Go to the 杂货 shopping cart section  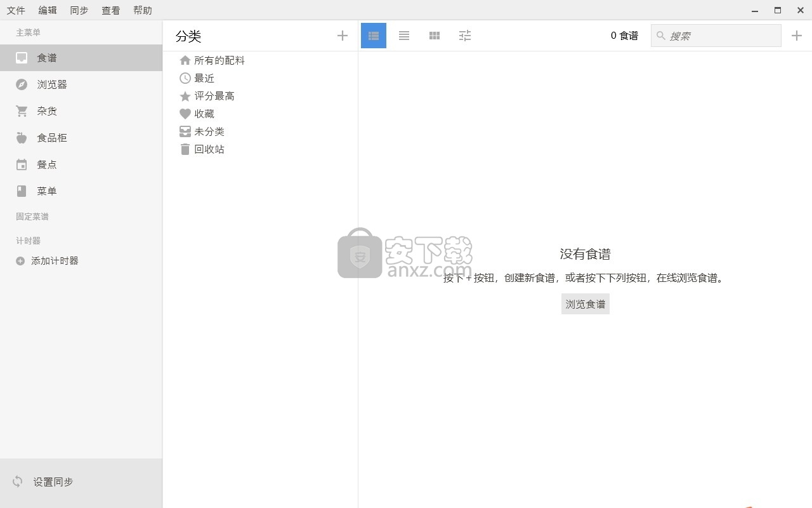81,111
